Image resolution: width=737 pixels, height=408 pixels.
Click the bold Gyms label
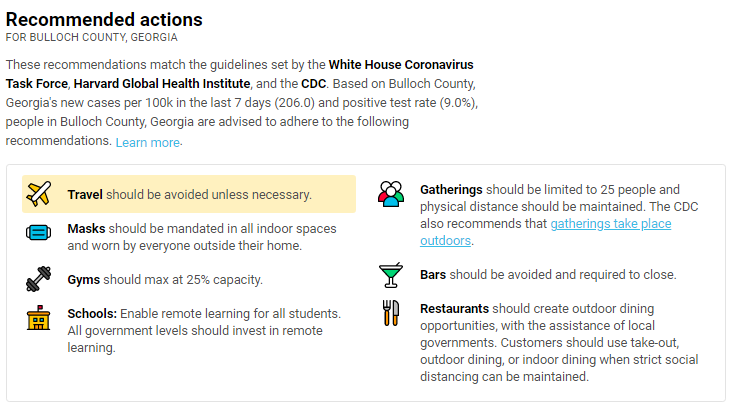(x=84, y=280)
